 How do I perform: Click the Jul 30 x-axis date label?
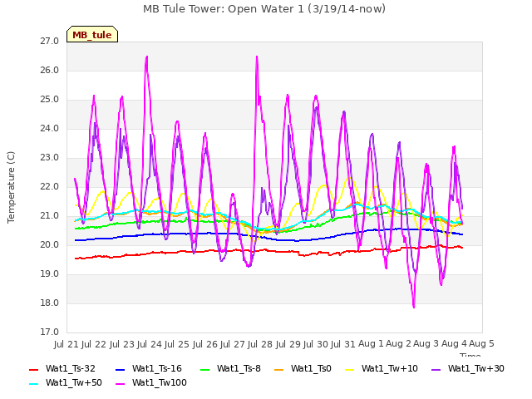(316, 344)
